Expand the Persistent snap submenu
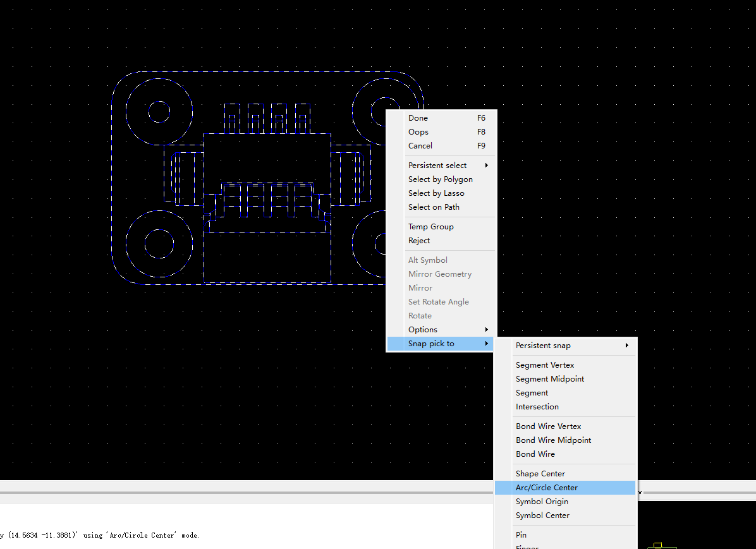 [x=566, y=346]
